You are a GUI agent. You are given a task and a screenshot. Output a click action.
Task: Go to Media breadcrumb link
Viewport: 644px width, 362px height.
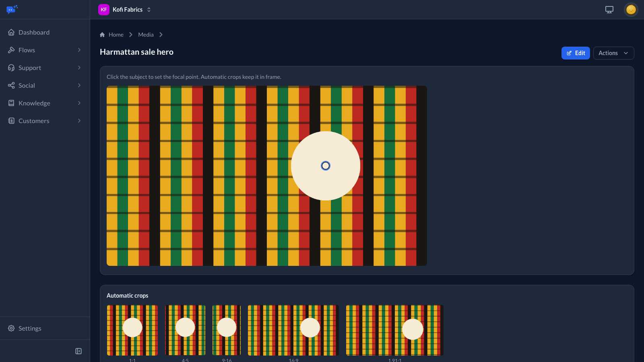(146, 35)
